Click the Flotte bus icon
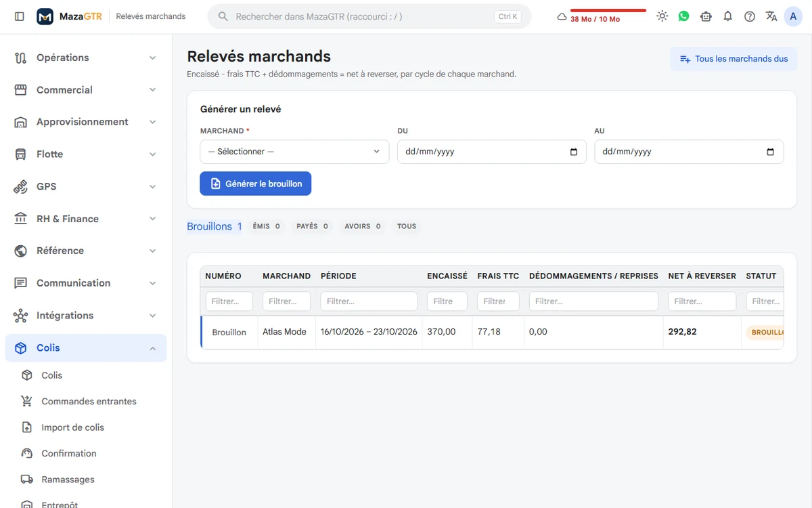The width and height of the screenshot is (812, 508). pyautogui.click(x=20, y=154)
